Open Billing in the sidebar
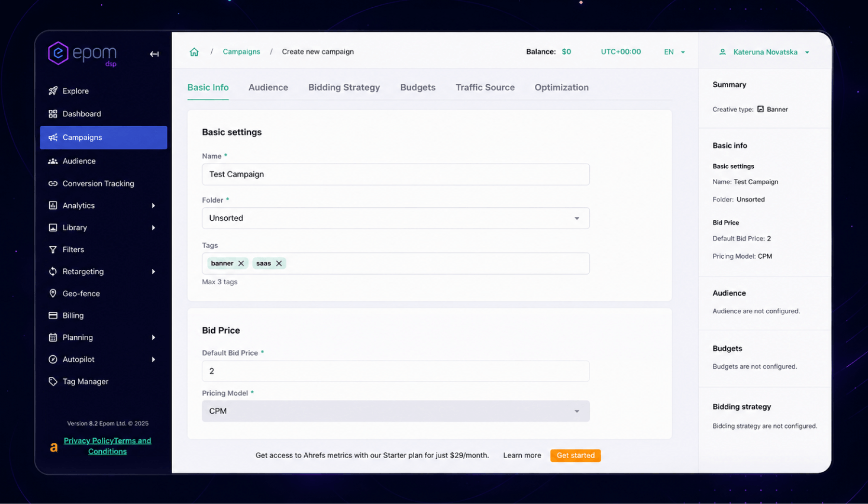Screen dimensions: 868x504 click(x=104, y=316)
